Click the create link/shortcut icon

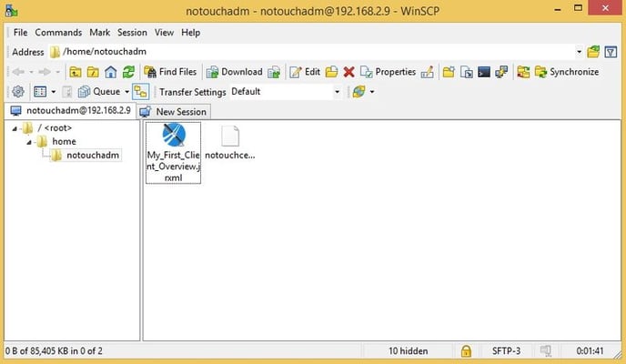pyautogui.click(x=466, y=72)
